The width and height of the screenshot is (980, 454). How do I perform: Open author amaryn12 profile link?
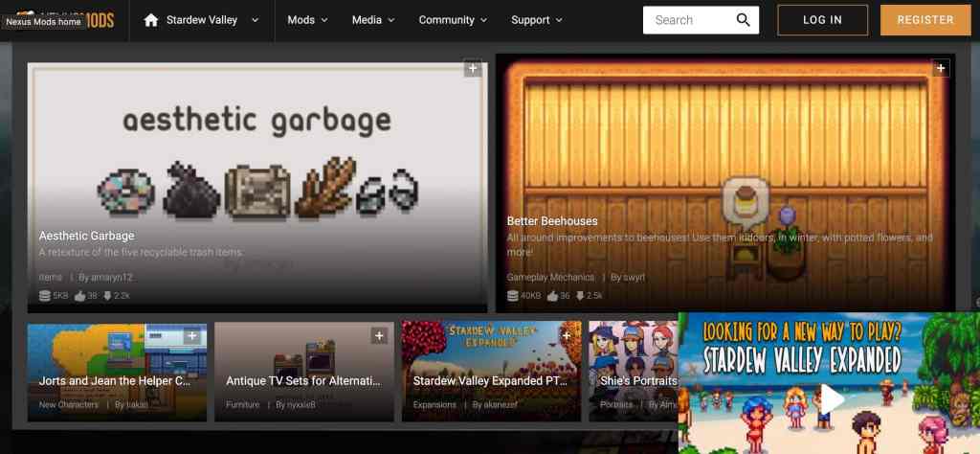coord(105,277)
